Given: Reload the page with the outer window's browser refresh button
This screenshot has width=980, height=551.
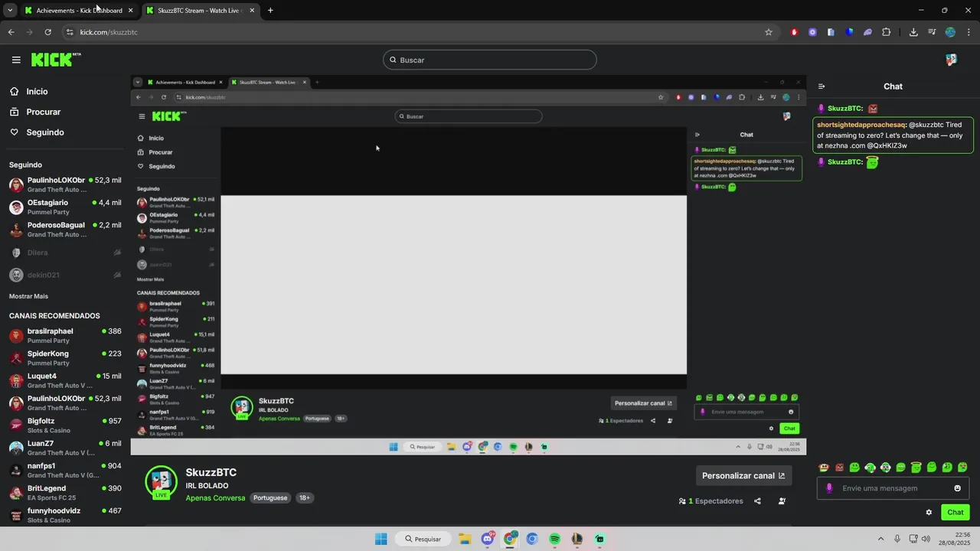Looking at the screenshot, I should (47, 32).
